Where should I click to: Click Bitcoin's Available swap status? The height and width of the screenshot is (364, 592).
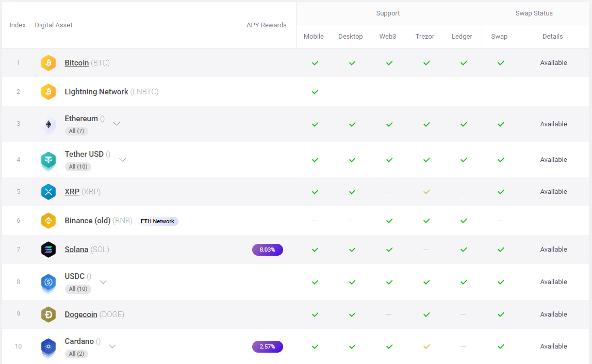click(x=553, y=63)
